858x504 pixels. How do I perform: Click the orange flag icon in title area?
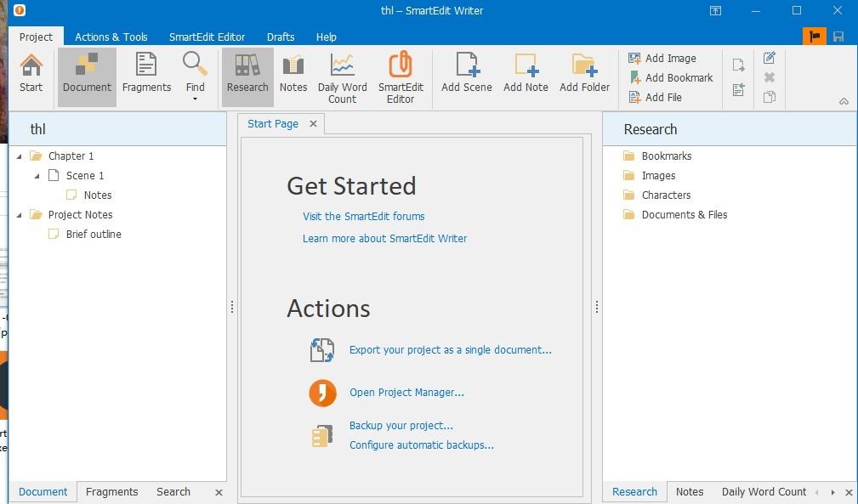815,37
